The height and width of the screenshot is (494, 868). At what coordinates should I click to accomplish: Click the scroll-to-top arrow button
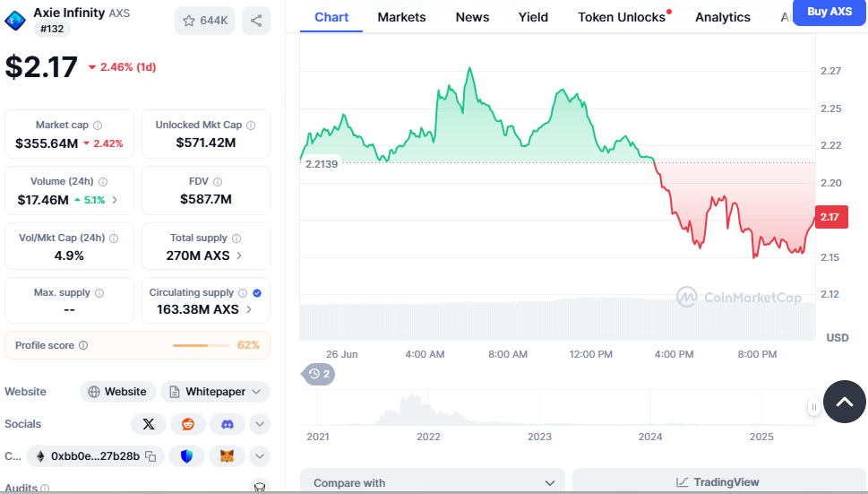click(844, 402)
